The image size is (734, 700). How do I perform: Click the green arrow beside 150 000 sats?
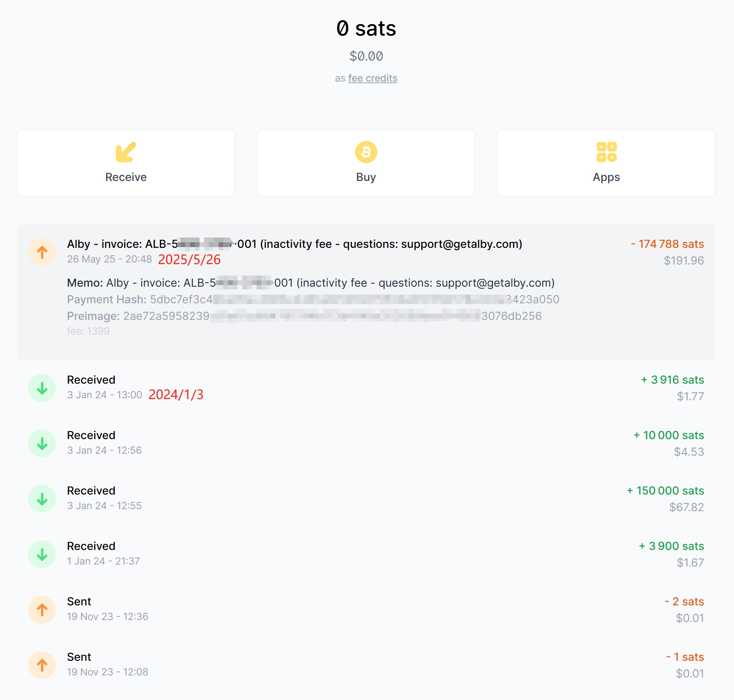pyautogui.click(x=42, y=499)
